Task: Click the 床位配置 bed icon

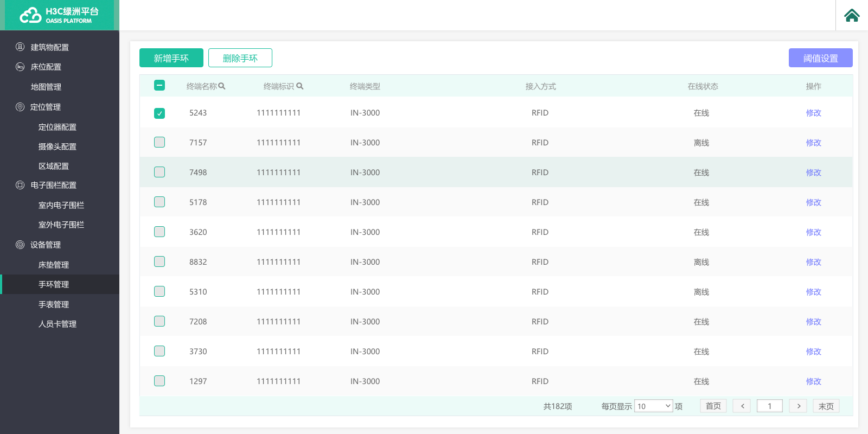Action: [x=20, y=67]
